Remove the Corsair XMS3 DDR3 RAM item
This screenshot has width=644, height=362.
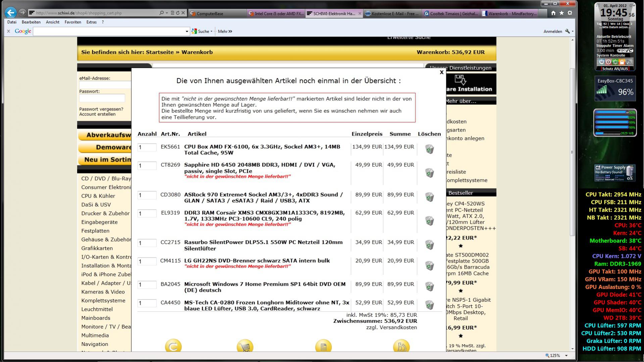pyautogui.click(x=429, y=221)
